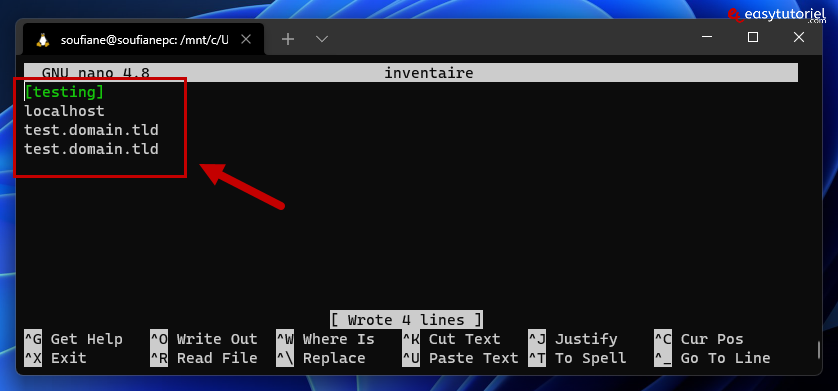Expand the new tab profile dropdown

[x=321, y=39]
